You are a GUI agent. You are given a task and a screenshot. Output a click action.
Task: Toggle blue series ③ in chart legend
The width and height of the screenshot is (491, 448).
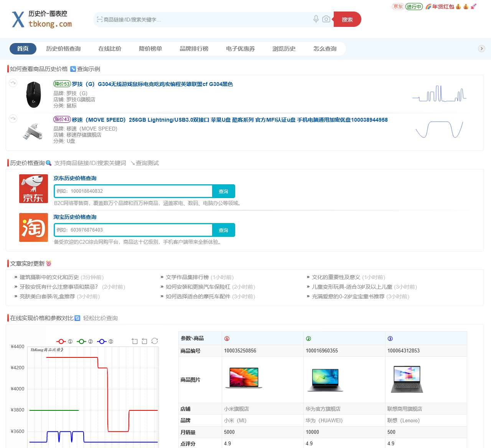pos(105,341)
